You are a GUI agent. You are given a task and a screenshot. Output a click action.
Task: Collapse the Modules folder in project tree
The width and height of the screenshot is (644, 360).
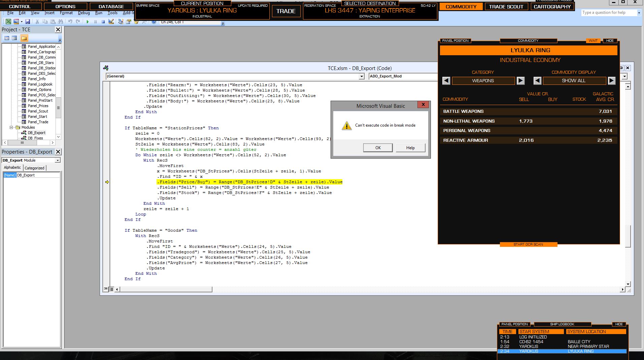click(x=11, y=127)
